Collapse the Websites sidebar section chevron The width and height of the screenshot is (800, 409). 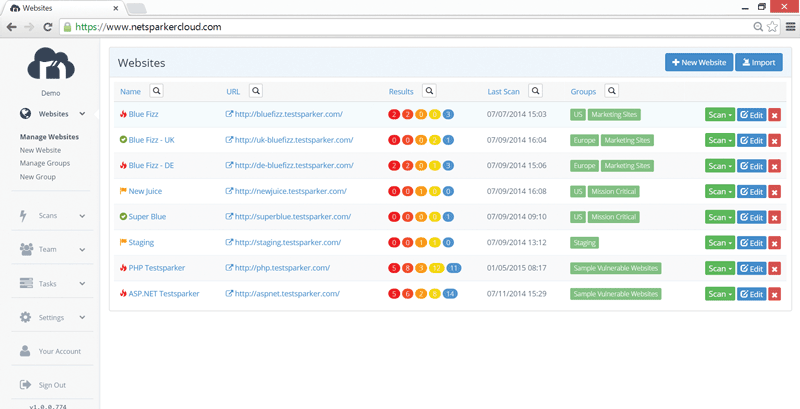(82, 114)
